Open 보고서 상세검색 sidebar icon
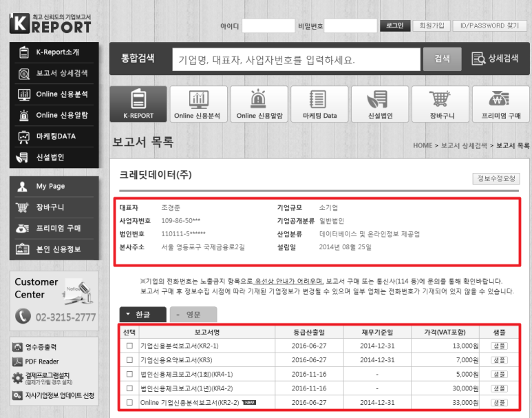Viewport: 532px width, 418px height. point(24,74)
